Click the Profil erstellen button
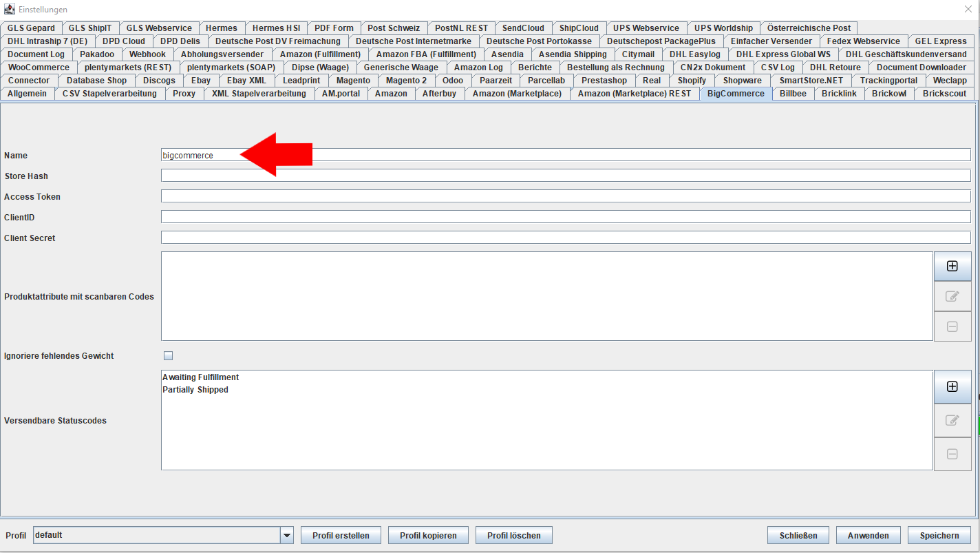 point(341,535)
